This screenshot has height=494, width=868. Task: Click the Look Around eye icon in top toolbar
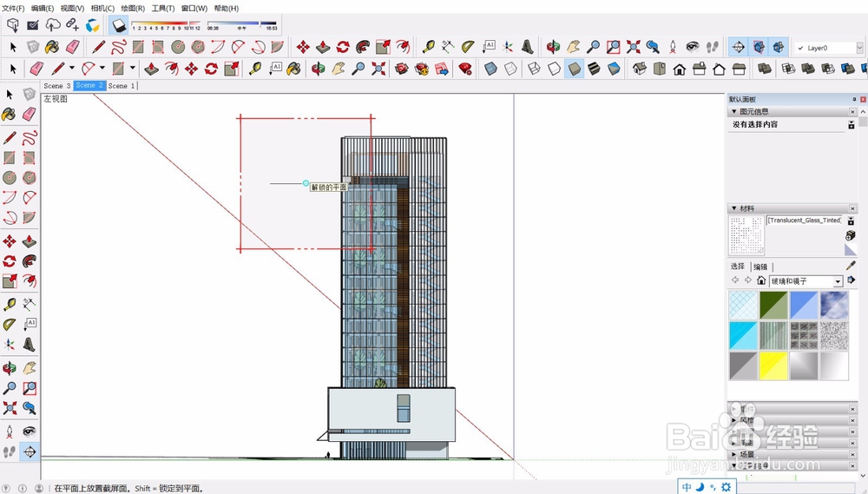point(693,47)
